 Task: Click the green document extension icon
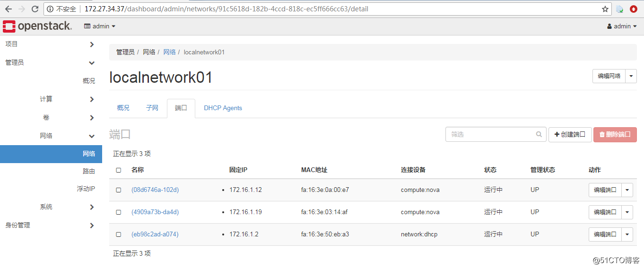[619, 9]
